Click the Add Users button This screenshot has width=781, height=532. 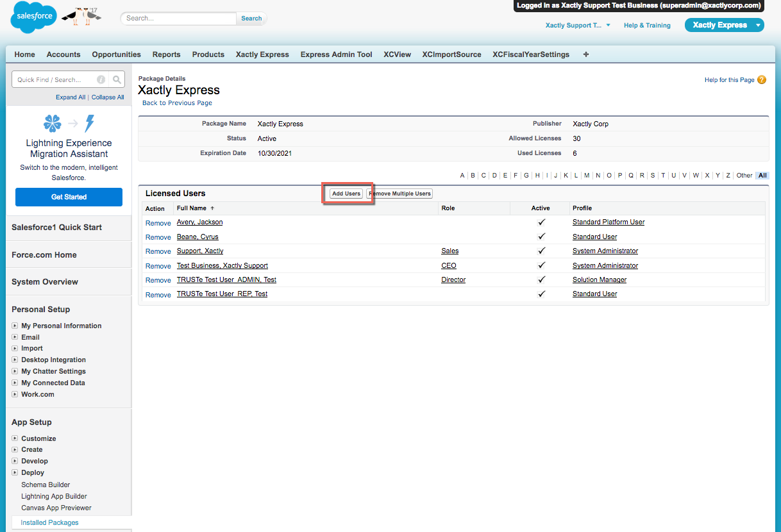pyautogui.click(x=346, y=194)
